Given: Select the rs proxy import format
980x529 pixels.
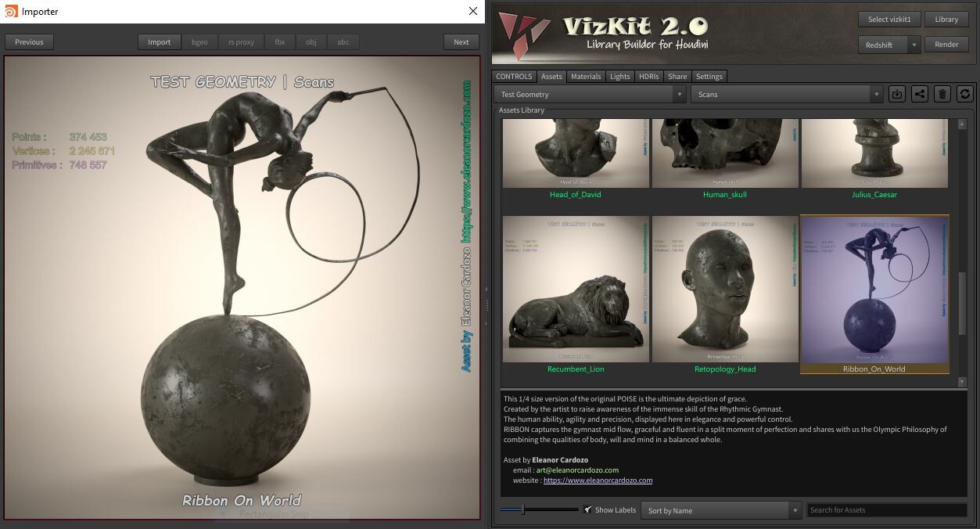Looking at the screenshot, I should tap(241, 42).
